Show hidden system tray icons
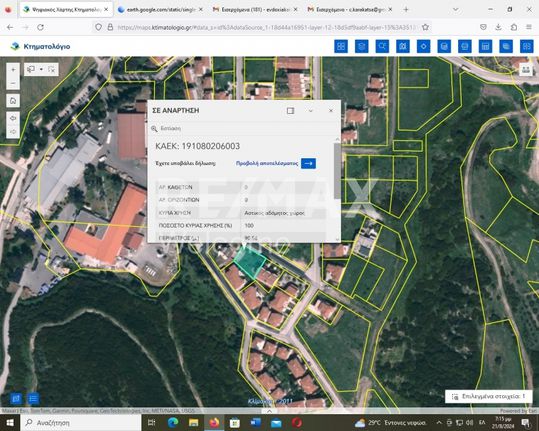Viewport: 539px width, 431px height. tap(439, 422)
